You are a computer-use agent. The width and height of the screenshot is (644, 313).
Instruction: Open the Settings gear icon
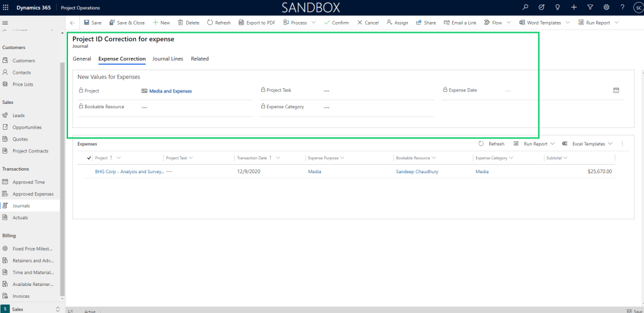point(606,7)
